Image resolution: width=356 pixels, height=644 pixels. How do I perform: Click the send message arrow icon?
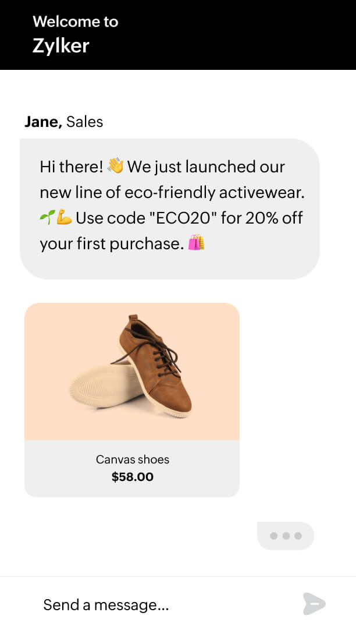314,604
